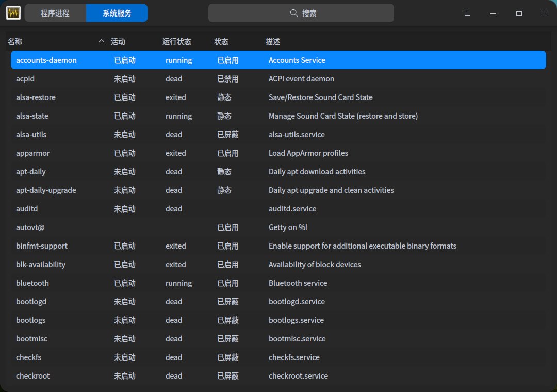Sort services by 活动 column
This screenshot has width=557, height=392.
[118, 42]
